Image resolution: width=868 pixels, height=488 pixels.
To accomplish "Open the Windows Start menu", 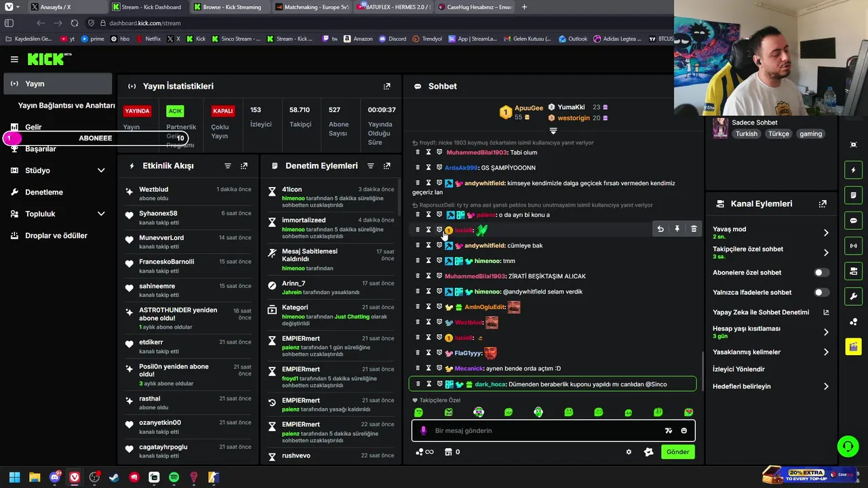I will (14, 477).
